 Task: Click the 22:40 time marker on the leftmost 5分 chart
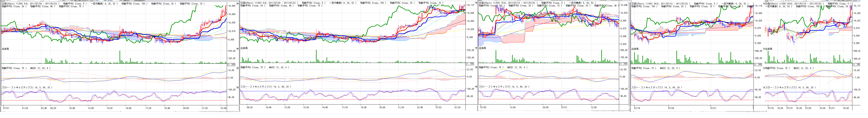click(223, 108)
